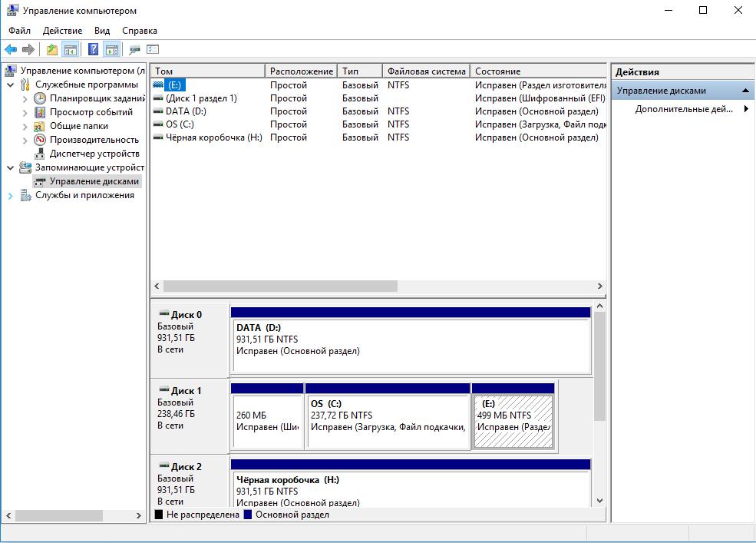Click the connect/refresh disk toolbar icon
Screen dimensions: 756x543
134,49
